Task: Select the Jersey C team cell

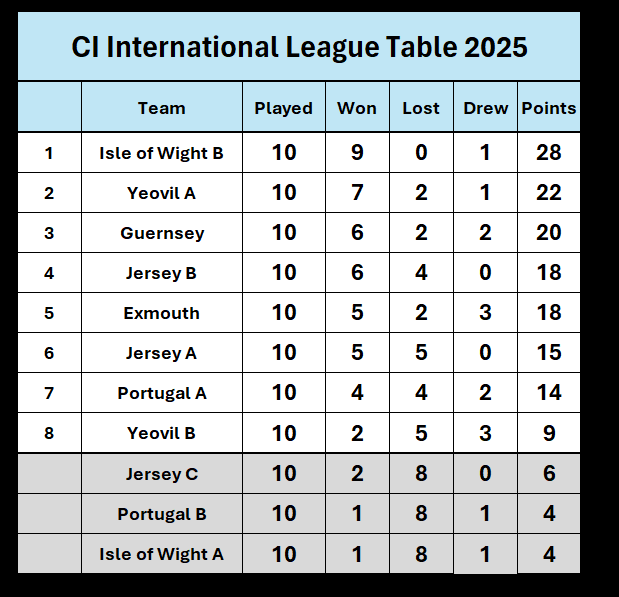Action: [161, 474]
